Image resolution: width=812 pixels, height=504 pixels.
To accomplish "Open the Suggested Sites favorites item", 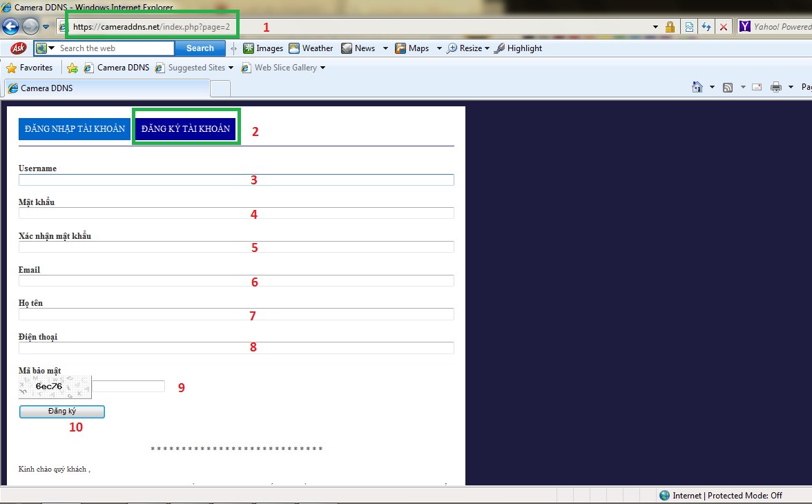I will (194, 68).
